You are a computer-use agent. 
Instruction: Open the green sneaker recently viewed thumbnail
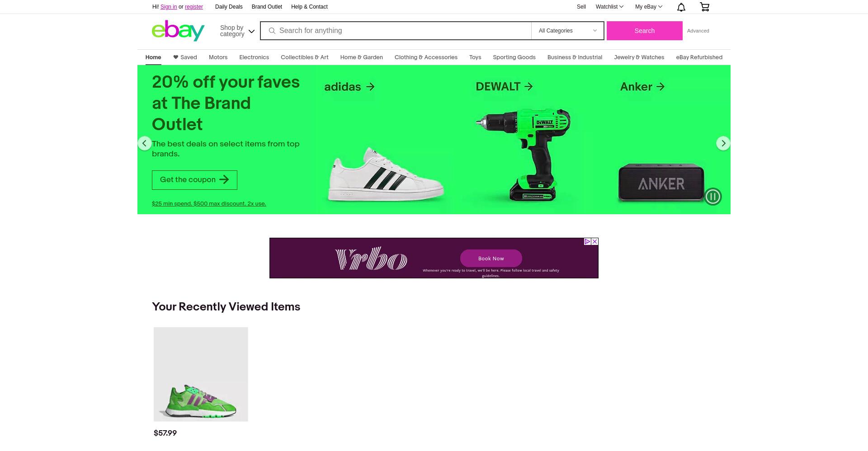201,374
